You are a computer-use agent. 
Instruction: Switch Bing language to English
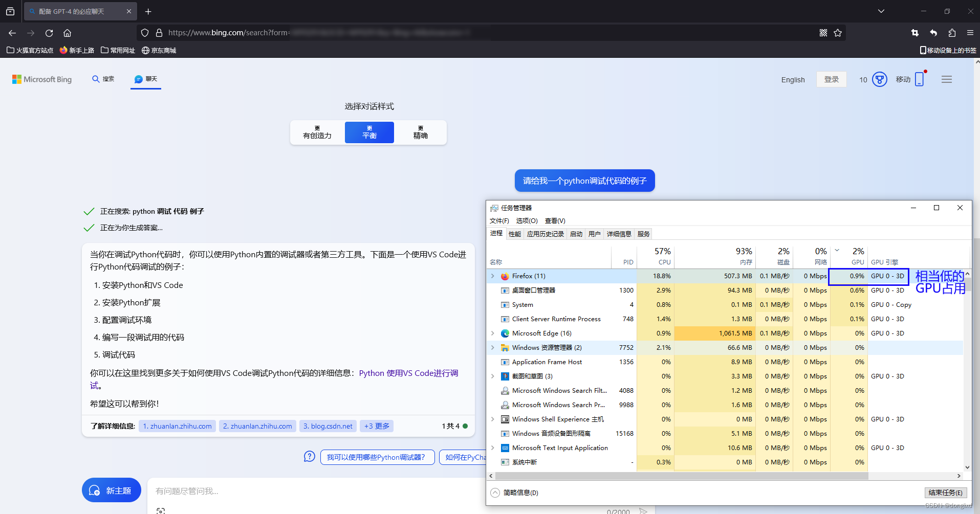(x=793, y=80)
